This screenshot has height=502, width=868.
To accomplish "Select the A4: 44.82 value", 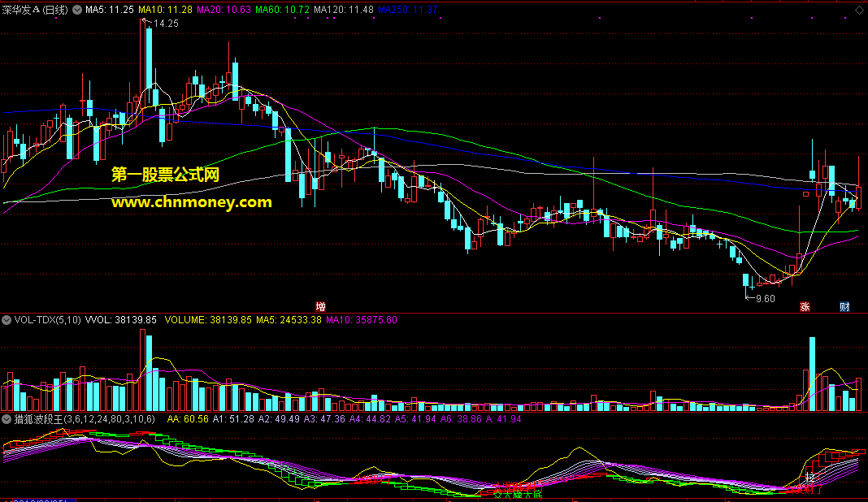I will [x=370, y=419].
